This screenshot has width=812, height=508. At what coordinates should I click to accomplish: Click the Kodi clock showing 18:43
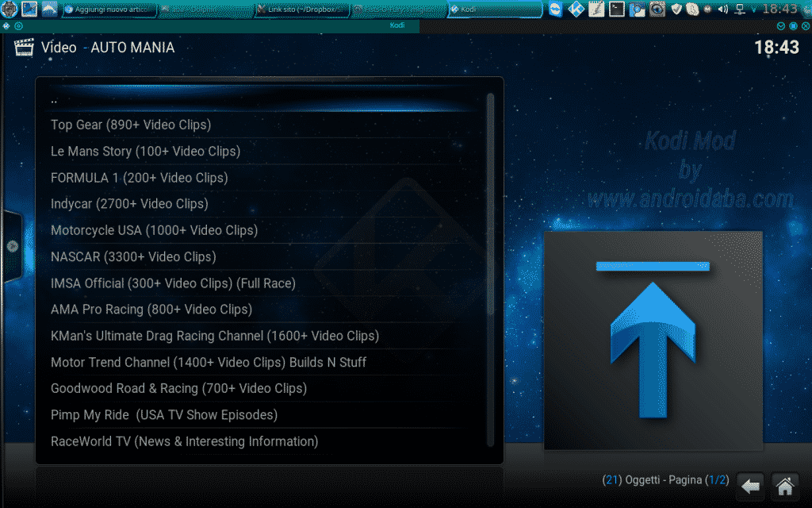click(776, 48)
